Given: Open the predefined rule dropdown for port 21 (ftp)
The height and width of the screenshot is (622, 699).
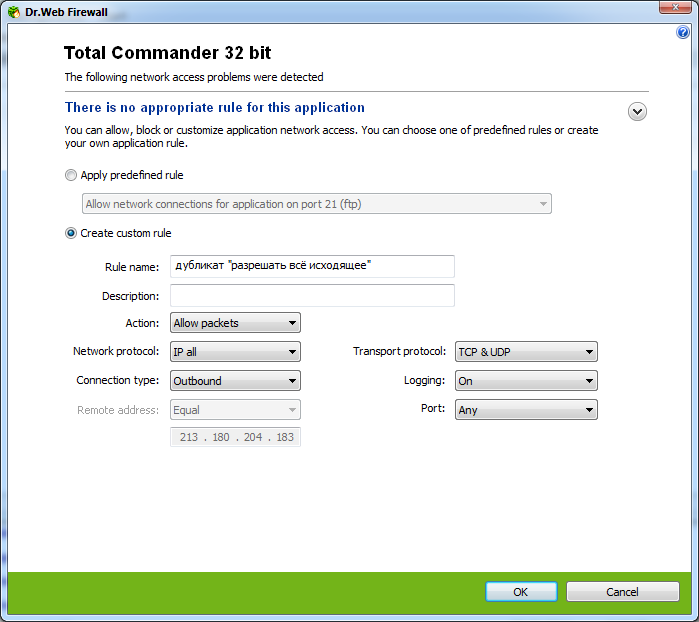Looking at the screenshot, I should pos(317,204).
